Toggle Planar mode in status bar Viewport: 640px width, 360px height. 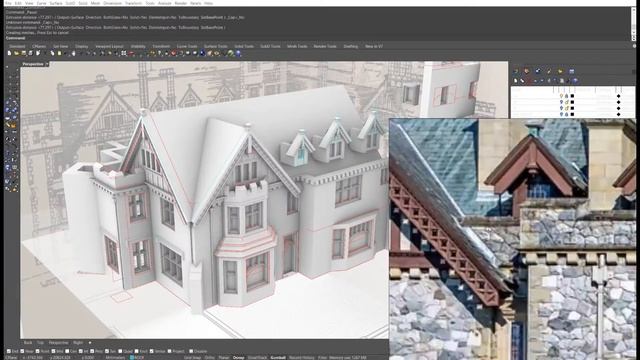click(224, 358)
